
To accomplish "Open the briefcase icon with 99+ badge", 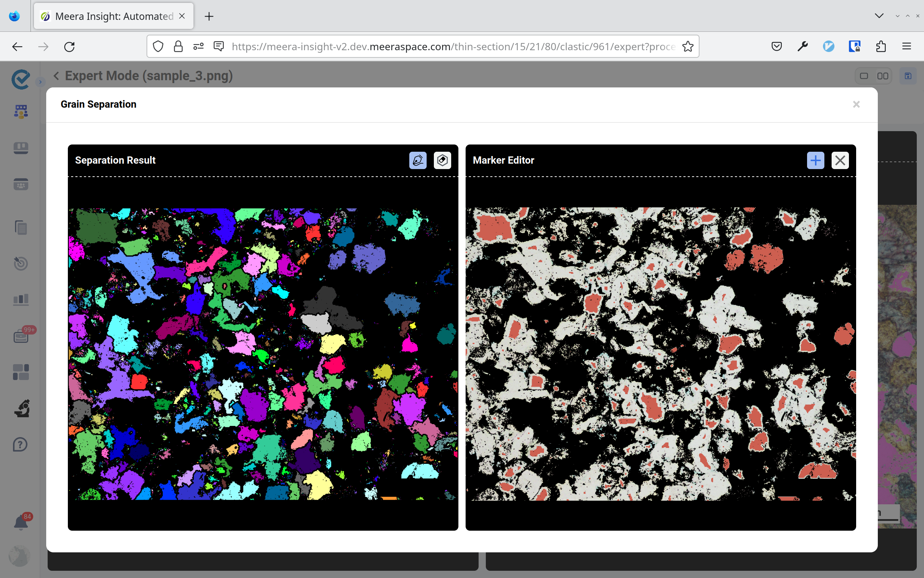I will tap(21, 336).
